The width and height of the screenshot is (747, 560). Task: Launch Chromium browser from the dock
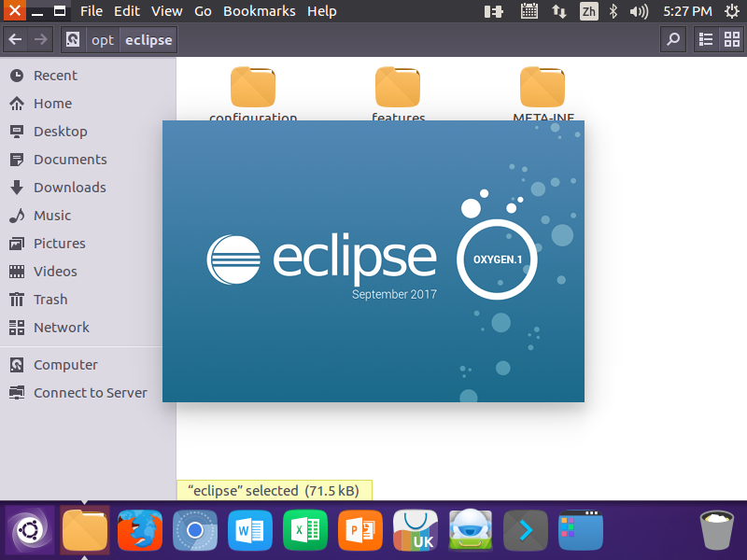click(195, 530)
